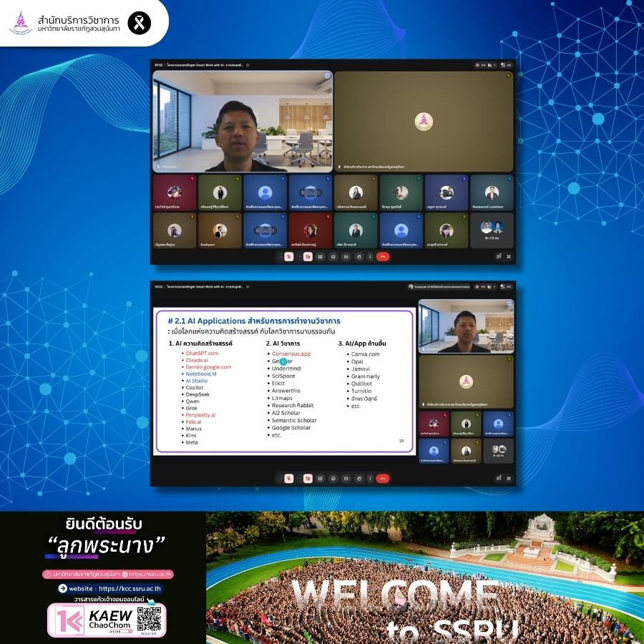Open meeting tools icon right of chat, upper meeting

[509, 256]
